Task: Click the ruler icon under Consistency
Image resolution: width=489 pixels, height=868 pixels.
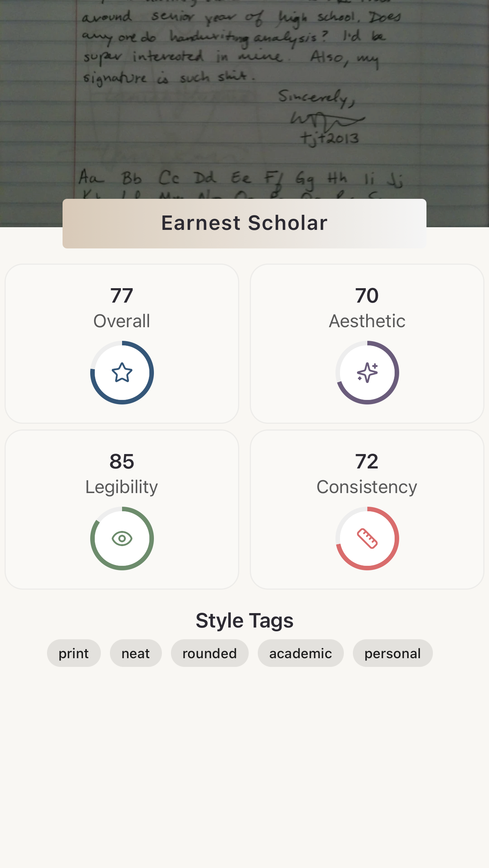Action: 367,539
